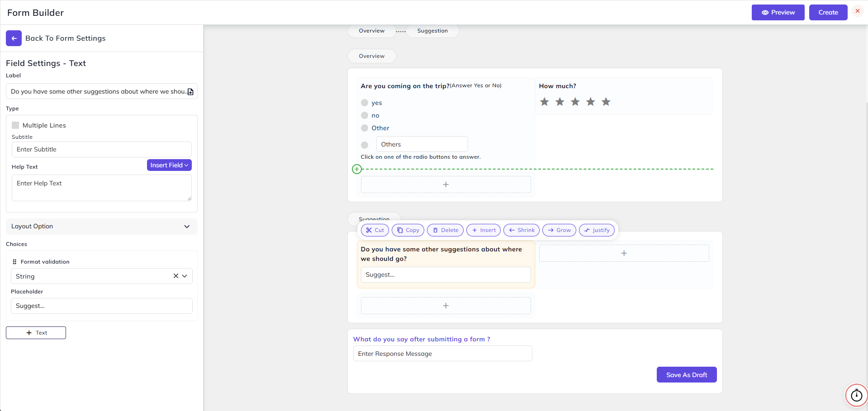Click the Enter Response Message input
The height and width of the screenshot is (411, 868).
tap(443, 354)
